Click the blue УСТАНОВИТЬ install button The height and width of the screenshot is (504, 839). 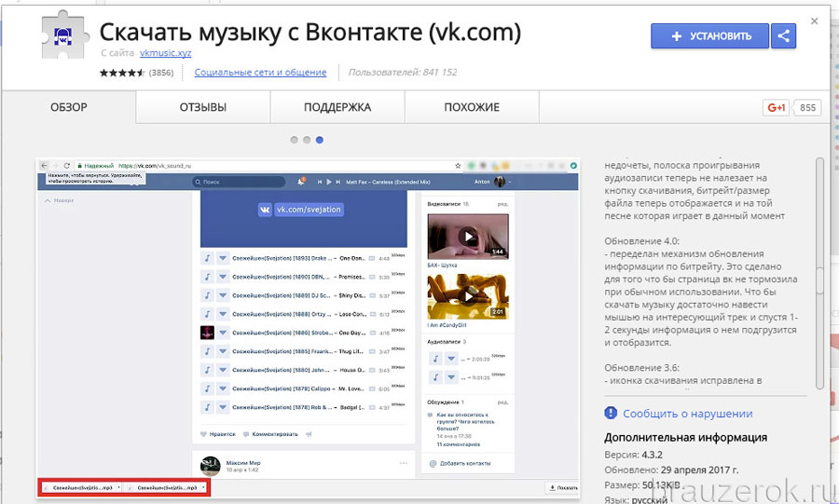(709, 35)
